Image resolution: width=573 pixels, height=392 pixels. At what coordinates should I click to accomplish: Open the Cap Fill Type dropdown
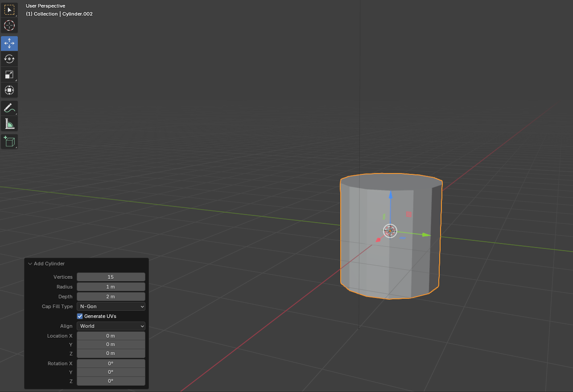tap(111, 306)
